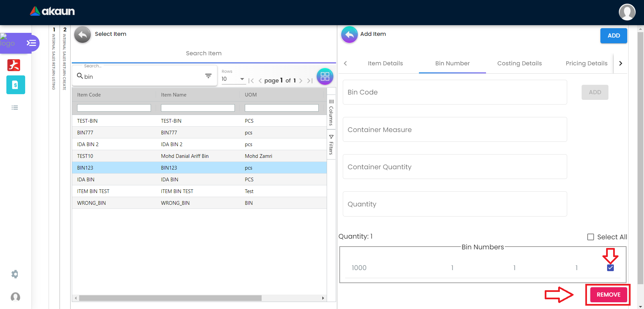Enable the Select All checkbox
Viewport: 644px width, 309px height.
click(591, 237)
